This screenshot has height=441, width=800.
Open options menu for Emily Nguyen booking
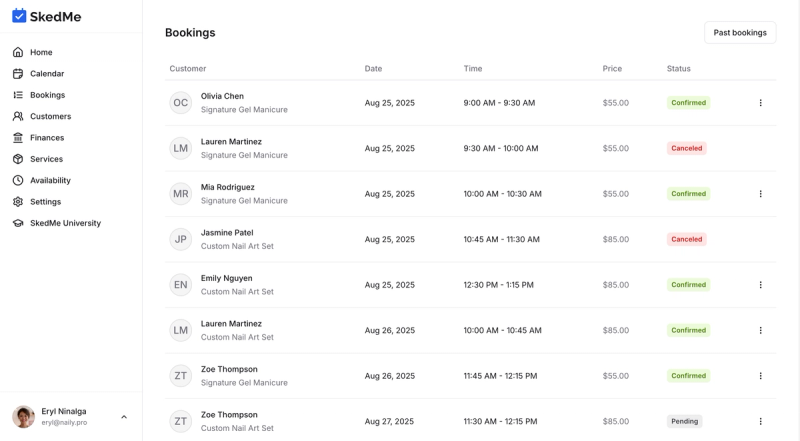tap(760, 285)
